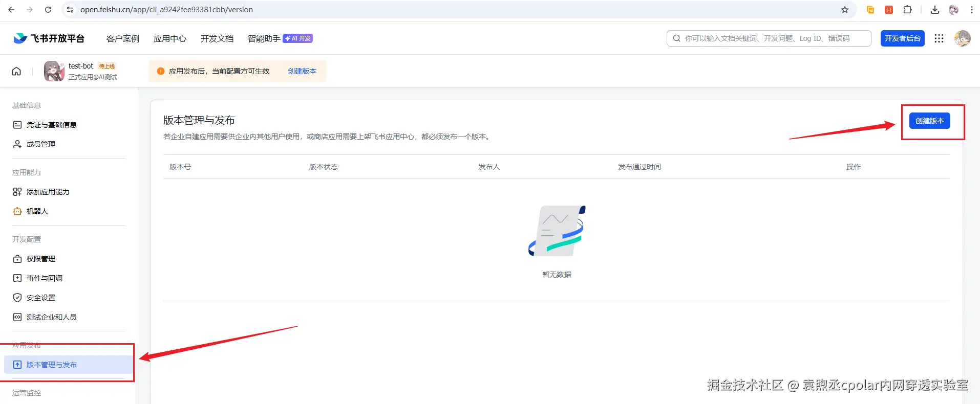Click the browser address bar URL
980x404 pixels.
click(166, 10)
